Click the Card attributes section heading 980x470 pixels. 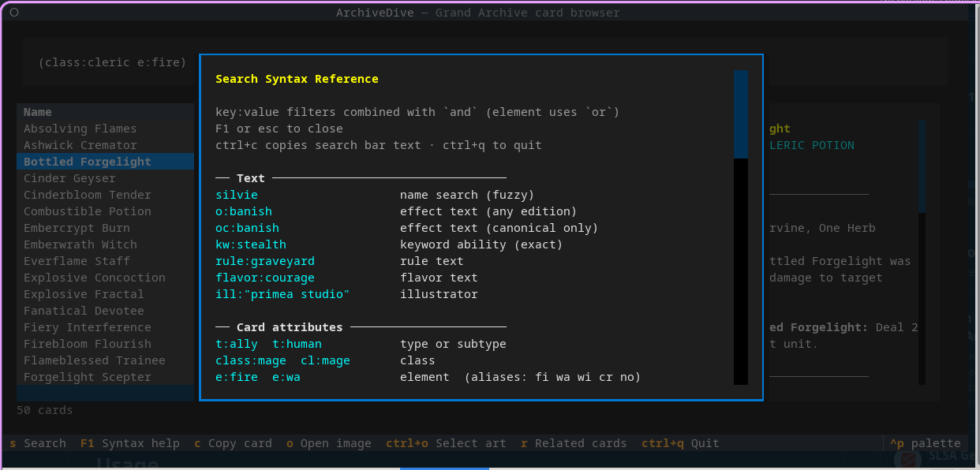(x=290, y=327)
